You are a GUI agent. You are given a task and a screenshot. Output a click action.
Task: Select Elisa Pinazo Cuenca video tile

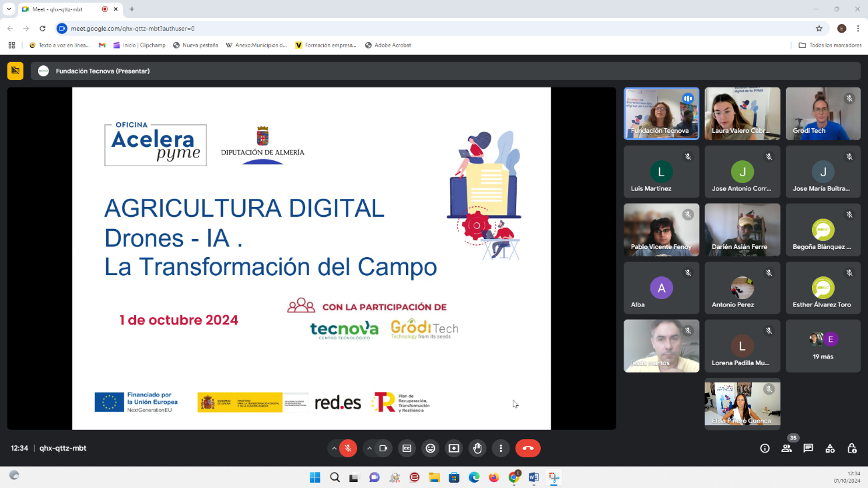[742, 404]
